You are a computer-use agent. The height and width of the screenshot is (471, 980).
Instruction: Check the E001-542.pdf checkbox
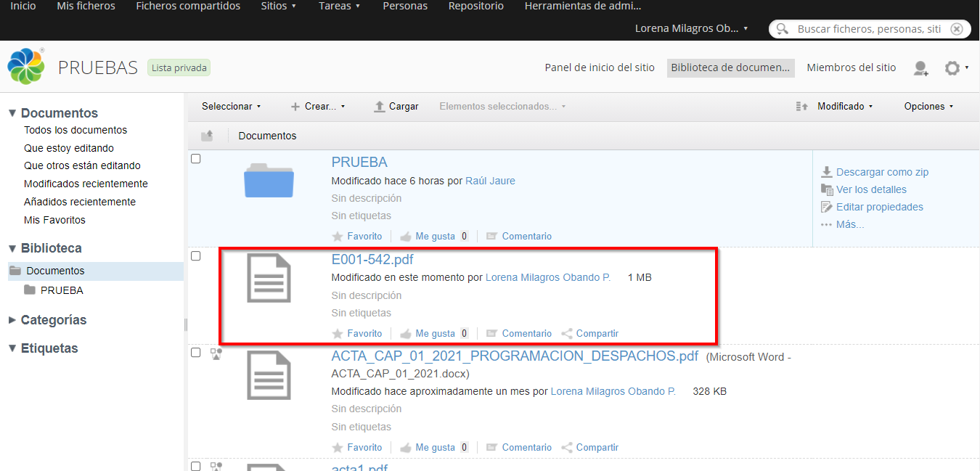pos(195,255)
